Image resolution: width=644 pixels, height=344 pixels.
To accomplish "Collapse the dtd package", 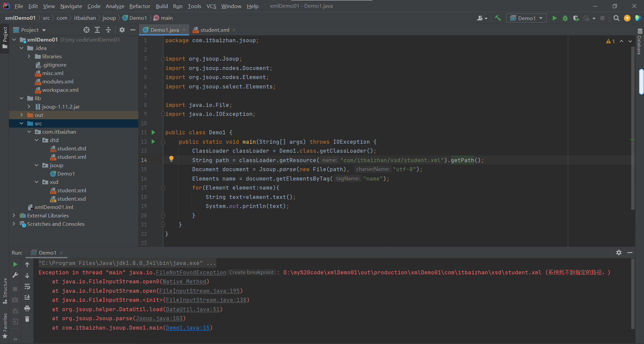I will point(37,140).
